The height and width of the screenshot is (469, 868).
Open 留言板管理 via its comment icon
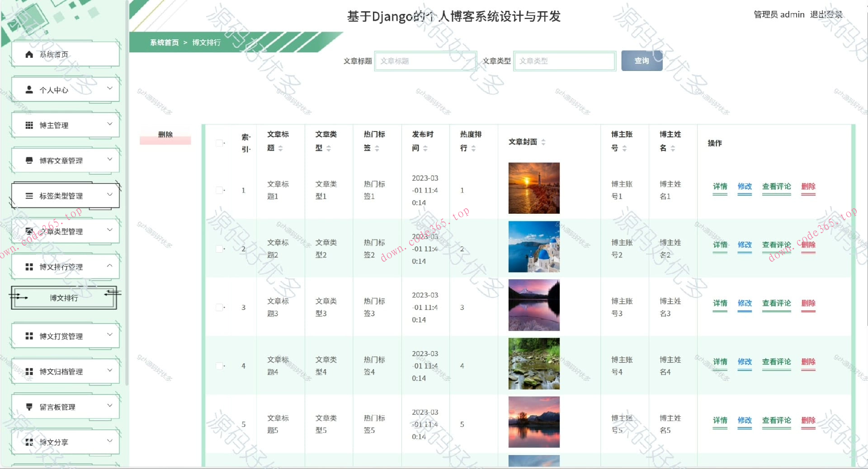pos(28,406)
